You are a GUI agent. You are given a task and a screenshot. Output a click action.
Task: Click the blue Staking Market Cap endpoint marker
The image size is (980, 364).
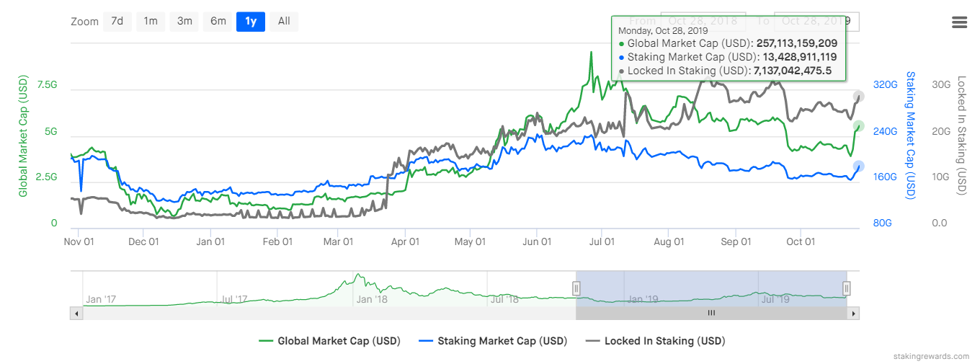point(858,167)
